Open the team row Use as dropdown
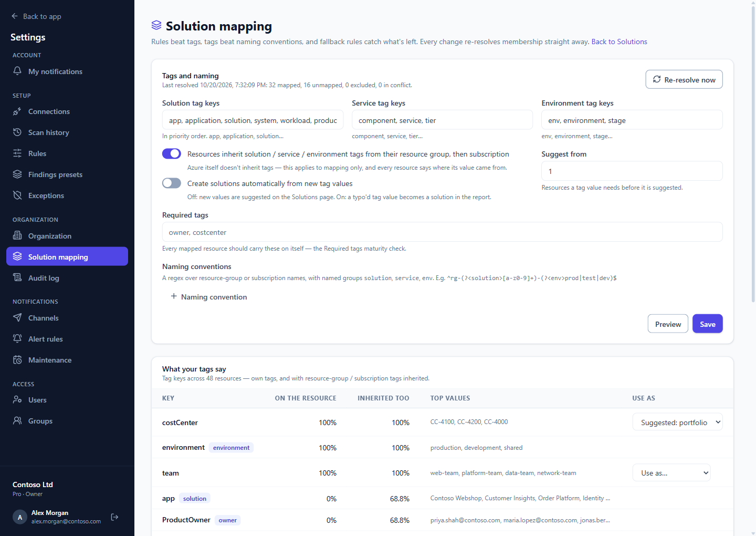 pos(671,473)
